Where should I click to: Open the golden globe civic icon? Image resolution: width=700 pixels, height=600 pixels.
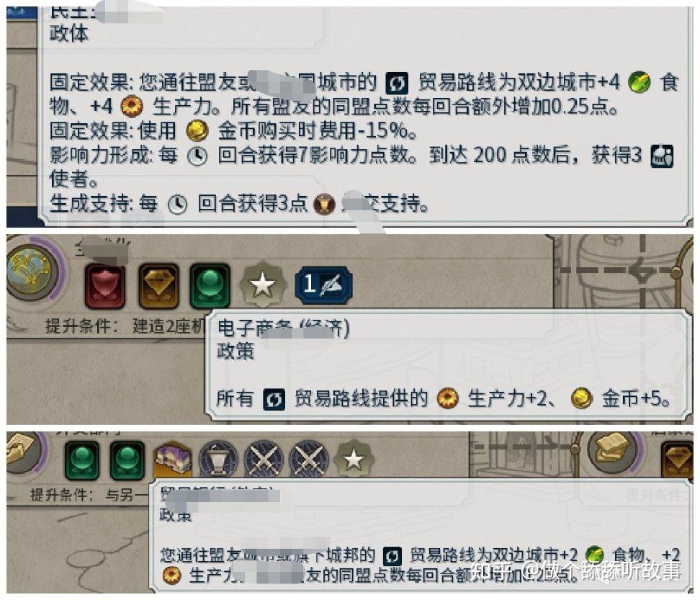coord(32,273)
